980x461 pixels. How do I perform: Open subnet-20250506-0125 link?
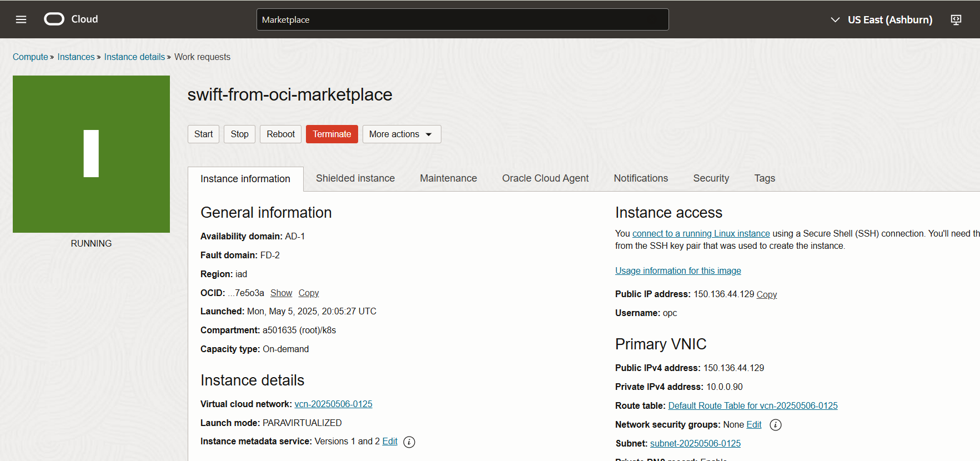coord(695,443)
